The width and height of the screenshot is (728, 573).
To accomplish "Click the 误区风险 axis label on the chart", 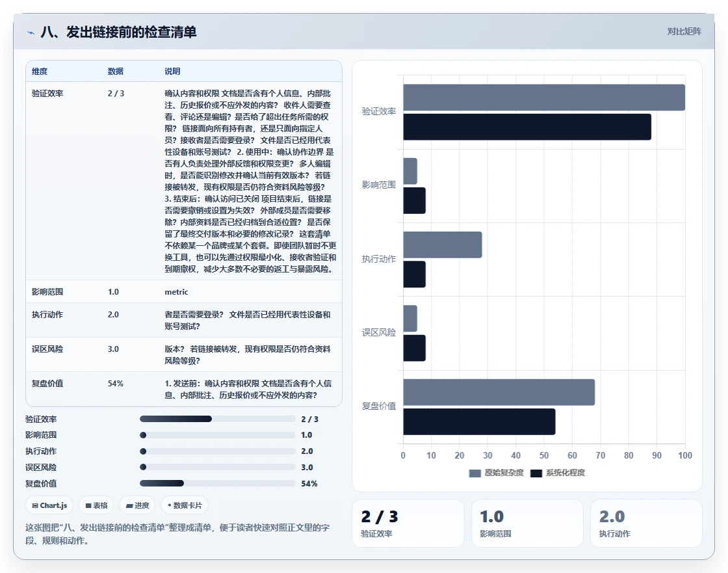I will 379,332.
